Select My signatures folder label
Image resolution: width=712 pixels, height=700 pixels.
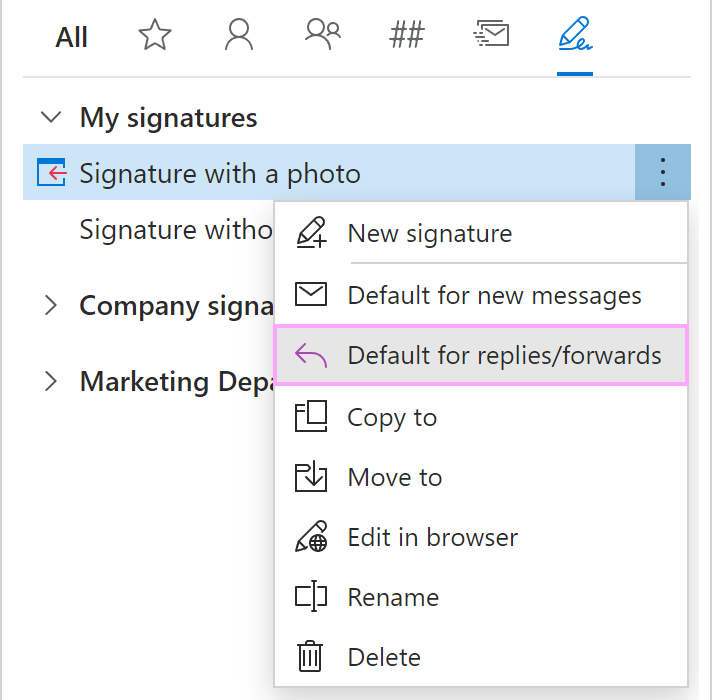[168, 118]
